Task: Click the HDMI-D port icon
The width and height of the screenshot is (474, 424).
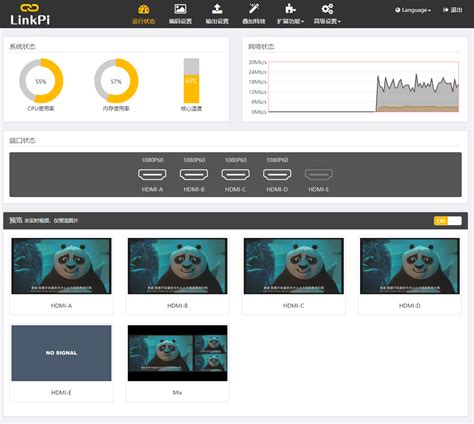Action: (277, 174)
